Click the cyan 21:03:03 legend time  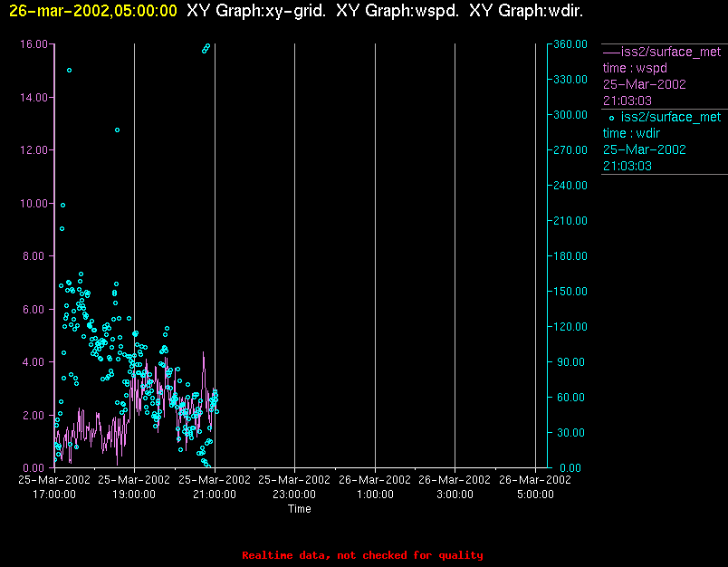[627, 166]
